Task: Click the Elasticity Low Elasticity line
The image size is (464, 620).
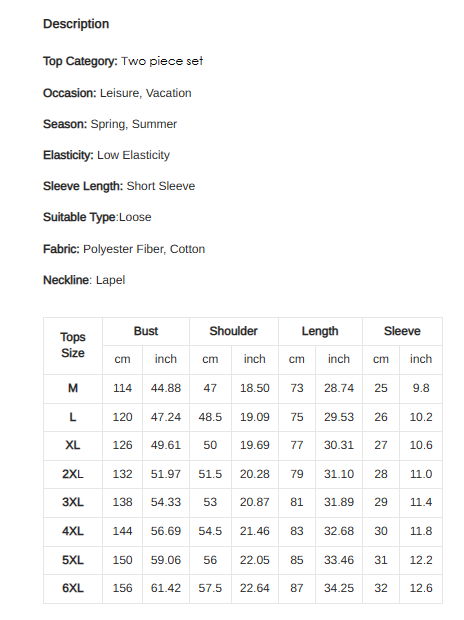Action: [x=106, y=155]
